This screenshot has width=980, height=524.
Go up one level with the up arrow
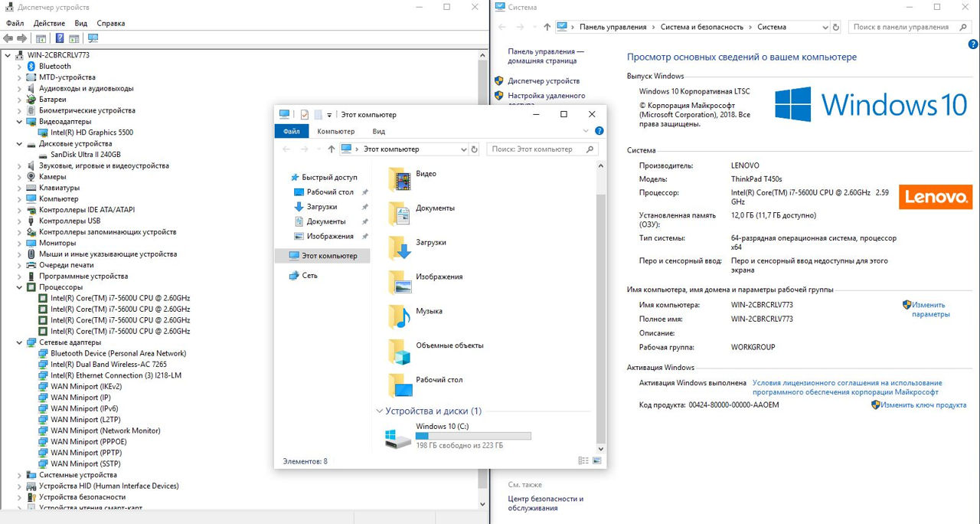(x=331, y=149)
